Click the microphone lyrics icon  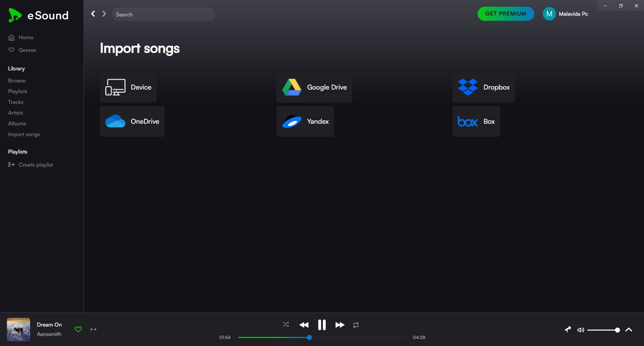pyautogui.click(x=568, y=330)
